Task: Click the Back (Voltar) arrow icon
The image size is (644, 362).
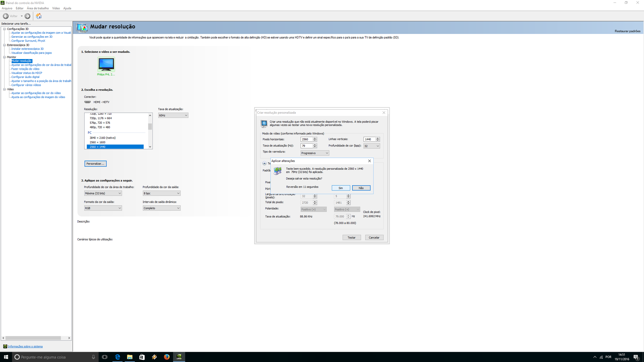Action: pyautogui.click(x=6, y=16)
